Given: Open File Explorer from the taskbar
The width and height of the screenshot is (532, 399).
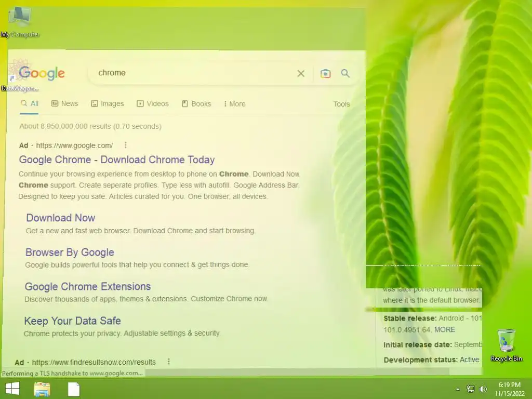Looking at the screenshot, I should 42,389.
